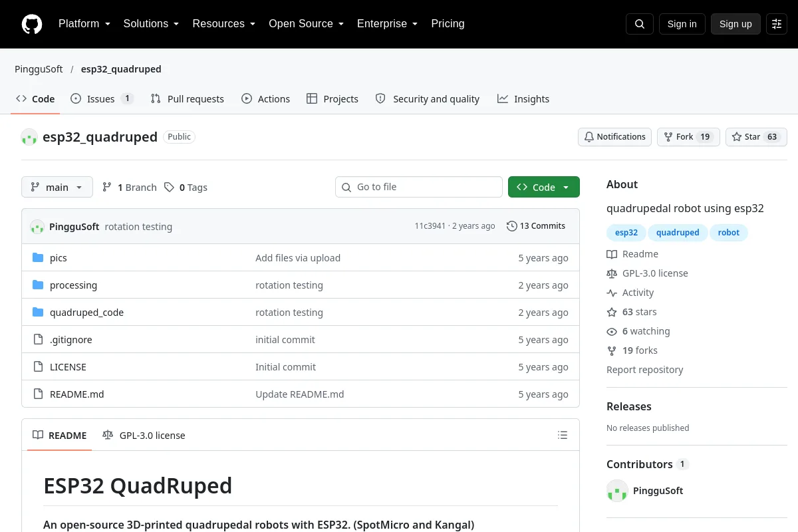The width and height of the screenshot is (798, 532).
Task: Select the quadruped topic tag
Action: click(x=678, y=233)
